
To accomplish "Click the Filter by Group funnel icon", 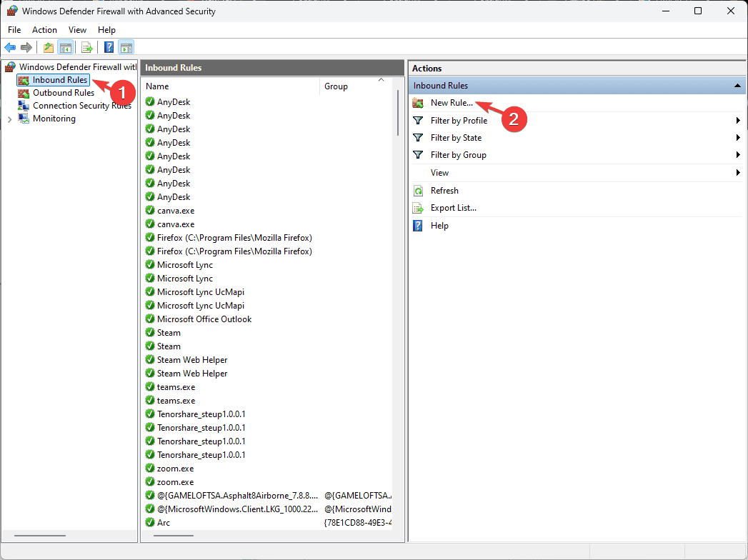I will (418, 154).
